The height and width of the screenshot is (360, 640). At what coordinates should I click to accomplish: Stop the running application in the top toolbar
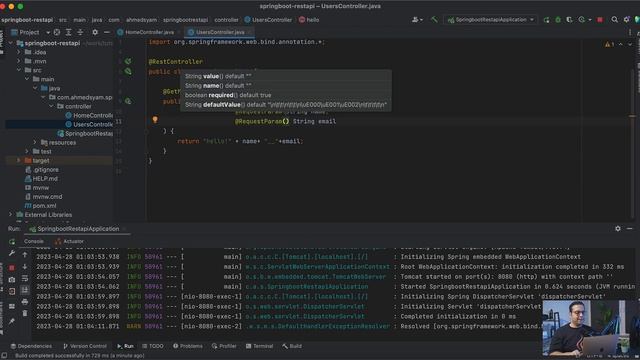[600, 20]
